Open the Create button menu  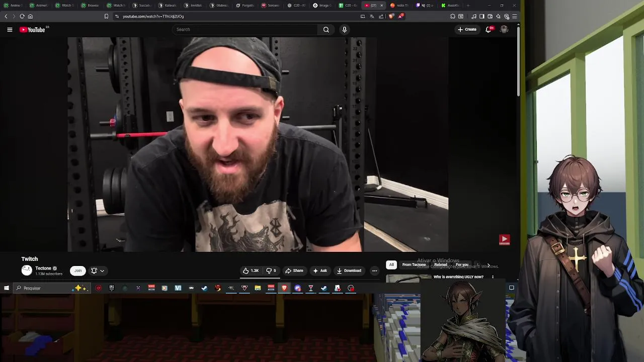(x=467, y=30)
